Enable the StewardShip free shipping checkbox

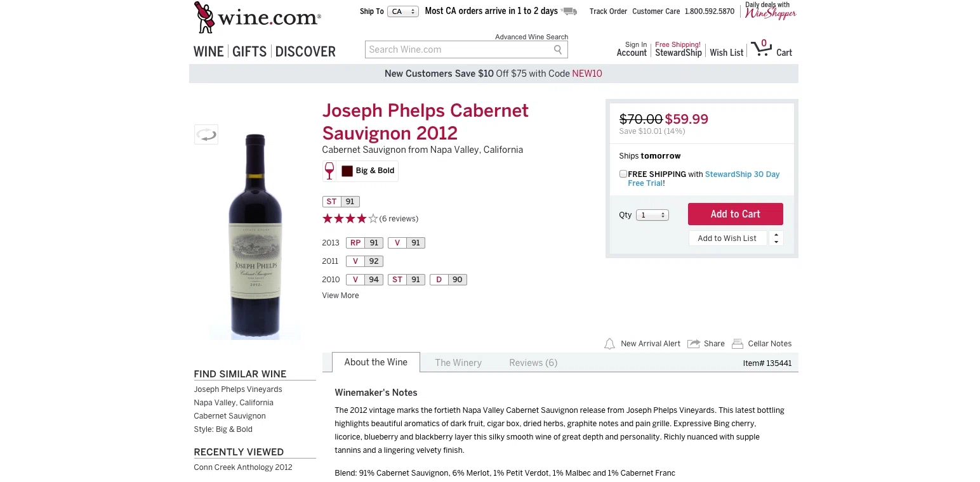(623, 174)
